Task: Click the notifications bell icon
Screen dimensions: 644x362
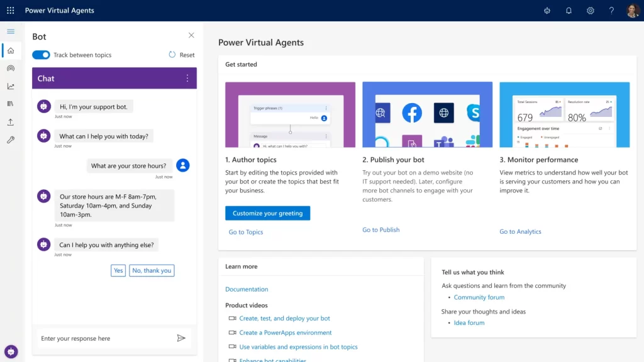Action: coord(569,11)
